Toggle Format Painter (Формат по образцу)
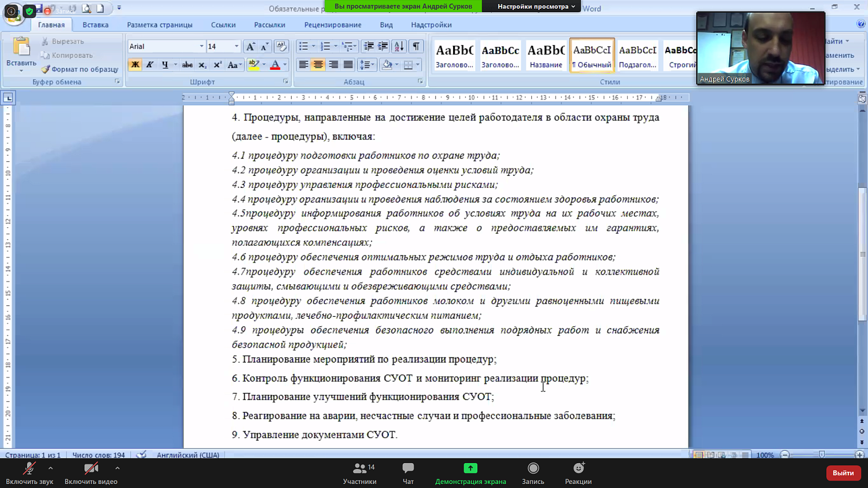The image size is (868, 488). click(79, 69)
